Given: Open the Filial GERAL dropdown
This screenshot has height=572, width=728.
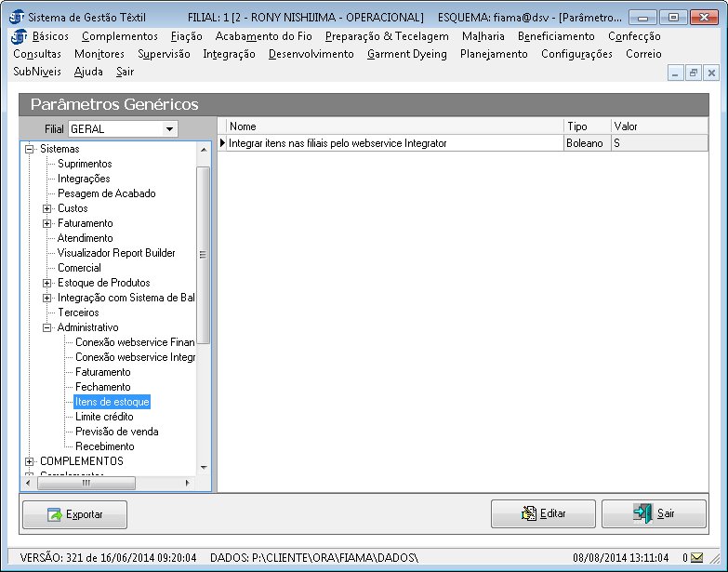Looking at the screenshot, I should click(x=169, y=129).
